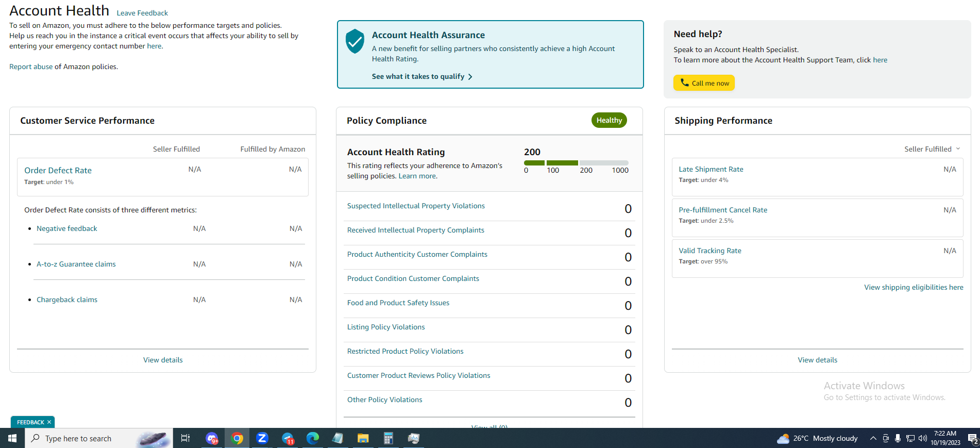Open the Discord app in the taskbar

click(212, 438)
